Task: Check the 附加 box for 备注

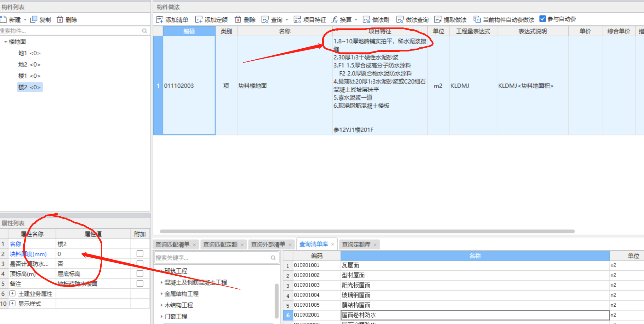Action: [140, 284]
